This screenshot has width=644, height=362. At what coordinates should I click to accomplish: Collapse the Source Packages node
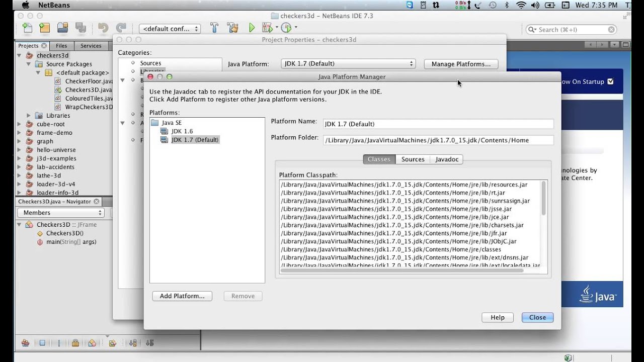point(29,64)
